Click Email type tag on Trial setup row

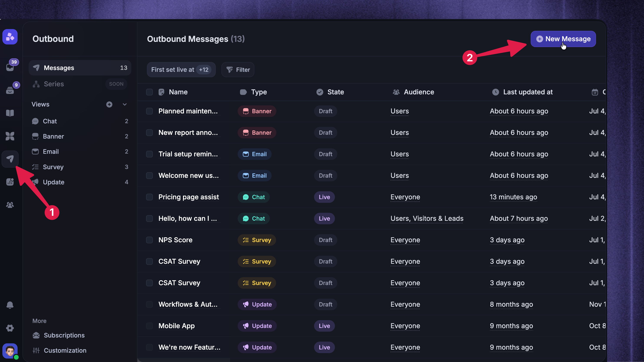click(255, 154)
